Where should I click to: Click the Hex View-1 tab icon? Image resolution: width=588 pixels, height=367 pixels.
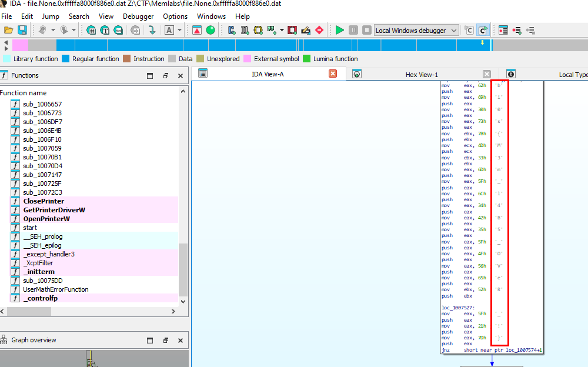(357, 74)
